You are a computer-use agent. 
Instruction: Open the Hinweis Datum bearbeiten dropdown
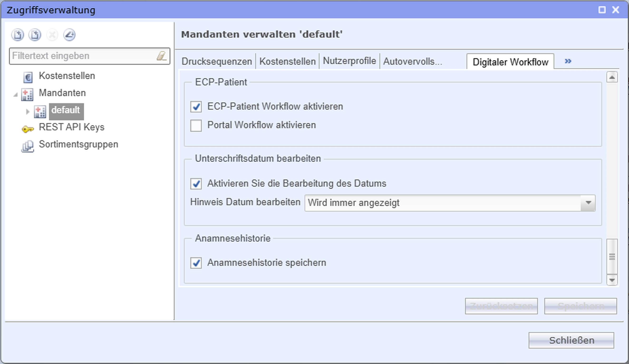point(588,203)
